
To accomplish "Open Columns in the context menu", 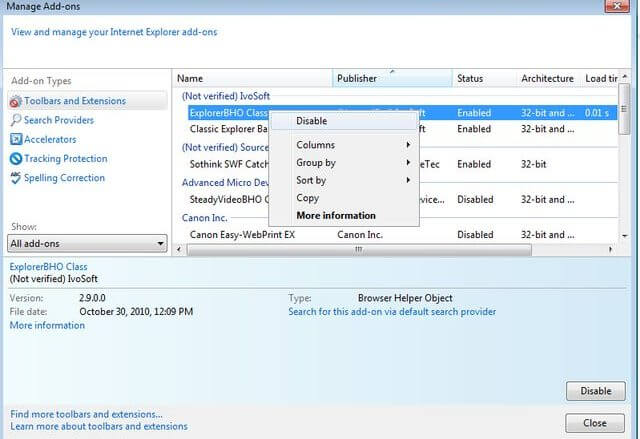I will point(344,145).
